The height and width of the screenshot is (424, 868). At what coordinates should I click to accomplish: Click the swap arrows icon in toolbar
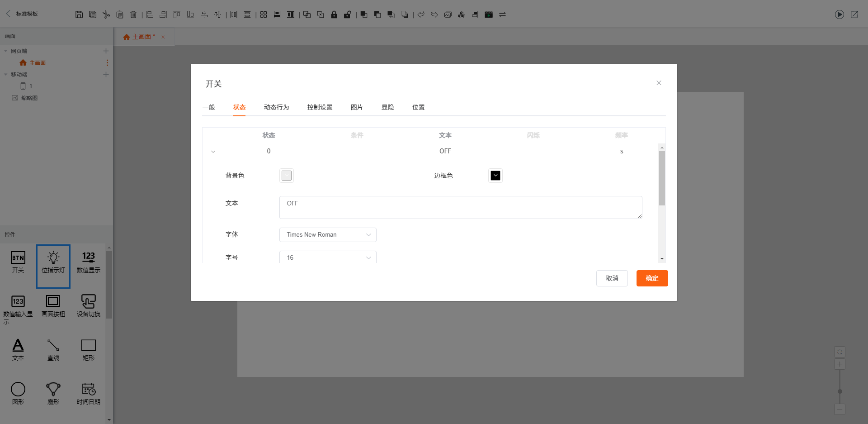[502, 14]
